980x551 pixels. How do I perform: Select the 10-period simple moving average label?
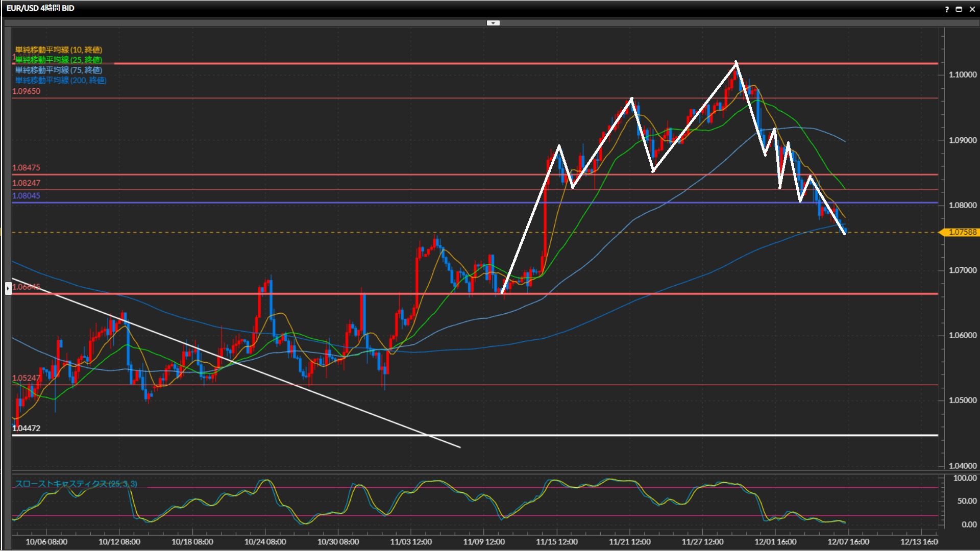point(59,49)
